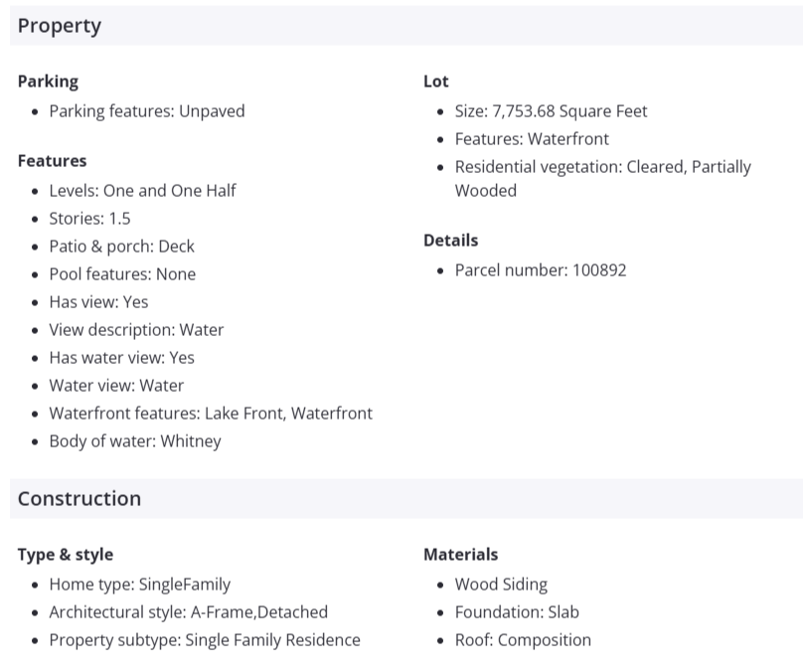This screenshot has height=672, width=803.
Task: Click the Lot subheading
Action: (436, 82)
